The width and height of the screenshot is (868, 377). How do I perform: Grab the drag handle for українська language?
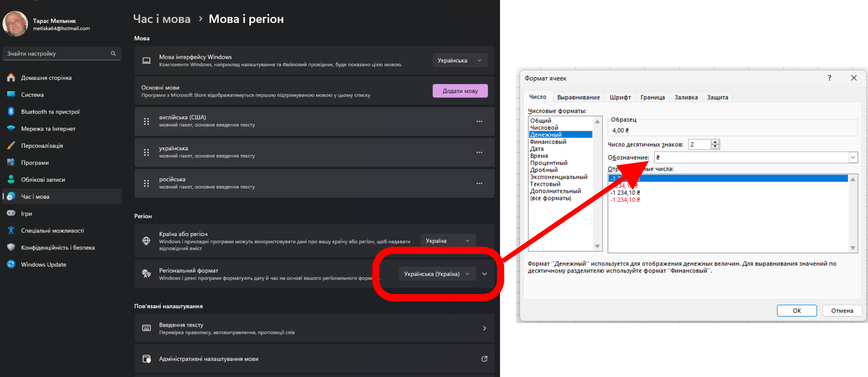pyautogui.click(x=146, y=152)
